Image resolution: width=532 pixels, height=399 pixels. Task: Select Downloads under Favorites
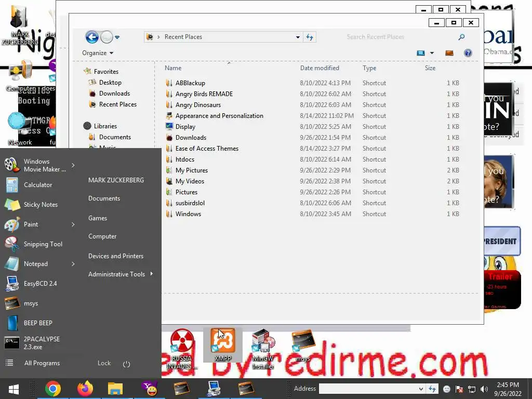(x=114, y=94)
